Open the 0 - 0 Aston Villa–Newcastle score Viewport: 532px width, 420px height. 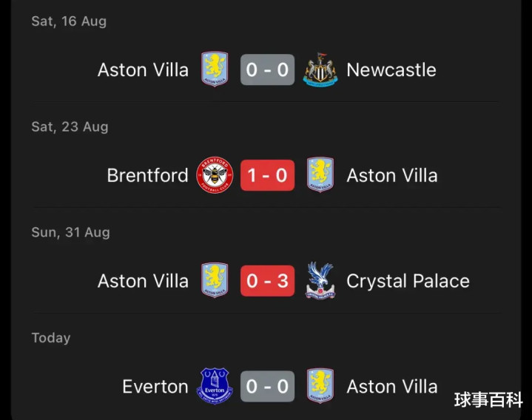(267, 70)
